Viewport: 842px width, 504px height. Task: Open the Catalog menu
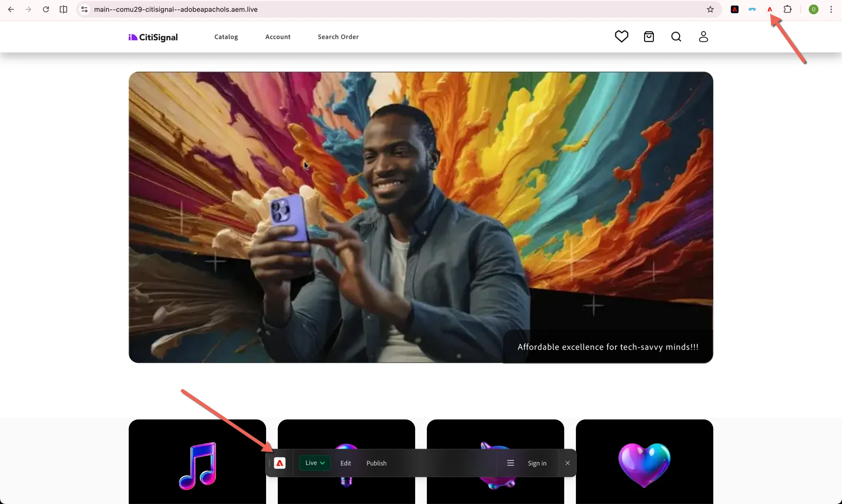point(226,37)
